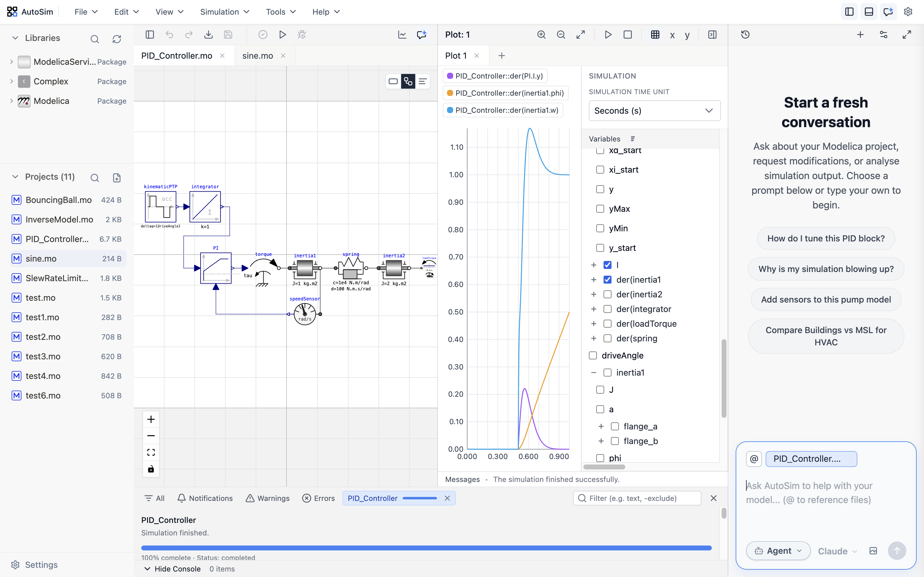Switch to the sine.mo tab

click(258, 56)
